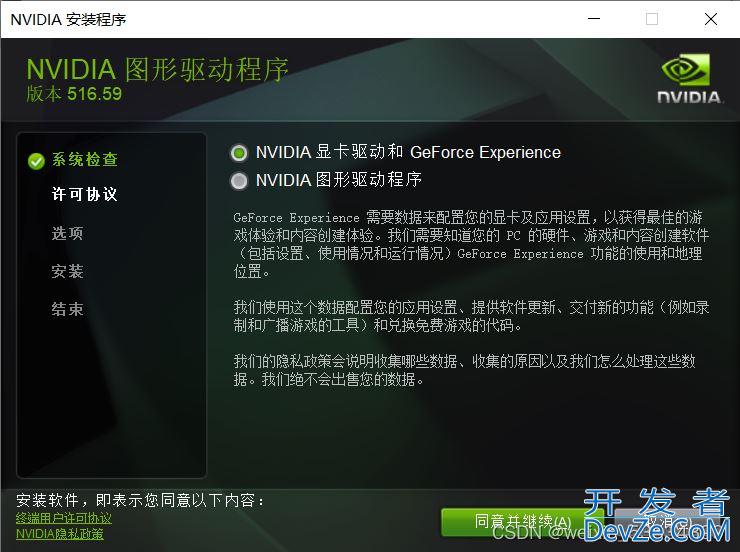Open the 终端用户许可协议 link
Viewport: 740px width, 552px height.
coord(64,518)
